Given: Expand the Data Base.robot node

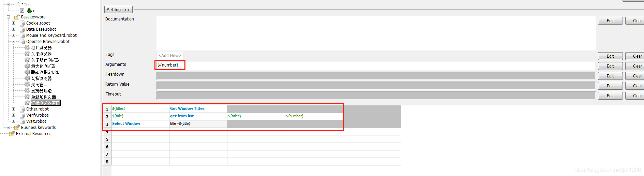Looking at the screenshot, I should click(13, 29).
